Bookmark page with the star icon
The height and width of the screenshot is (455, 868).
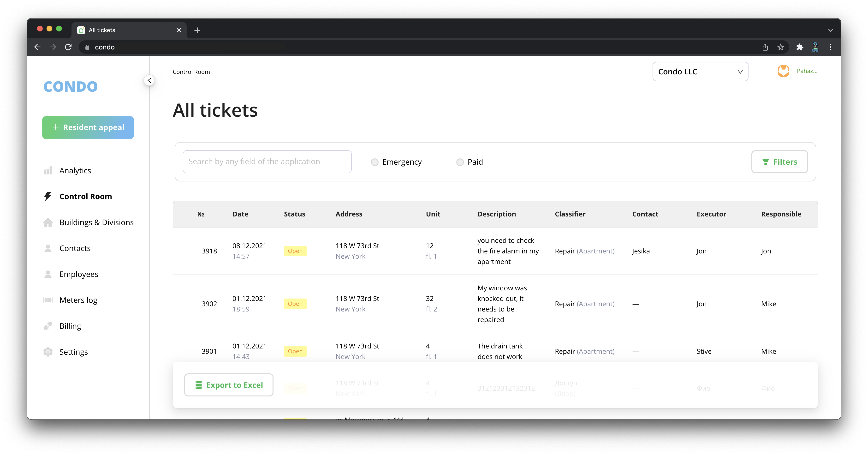(x=780, y=47)
